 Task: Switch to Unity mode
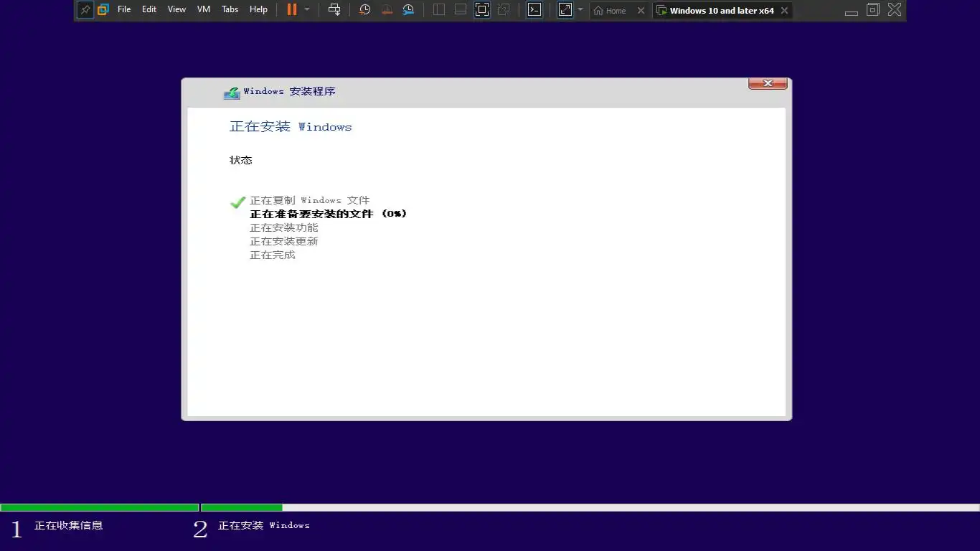click(x=504, y=10)
